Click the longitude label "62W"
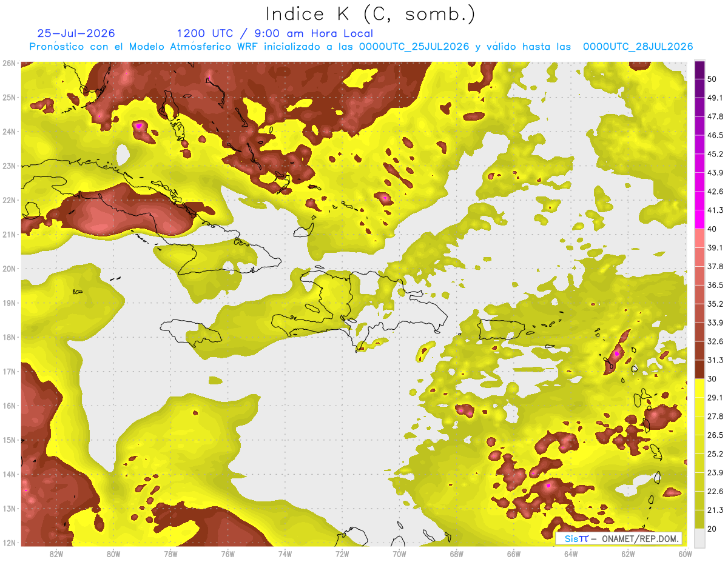The image size is (728, 562). 628,554
